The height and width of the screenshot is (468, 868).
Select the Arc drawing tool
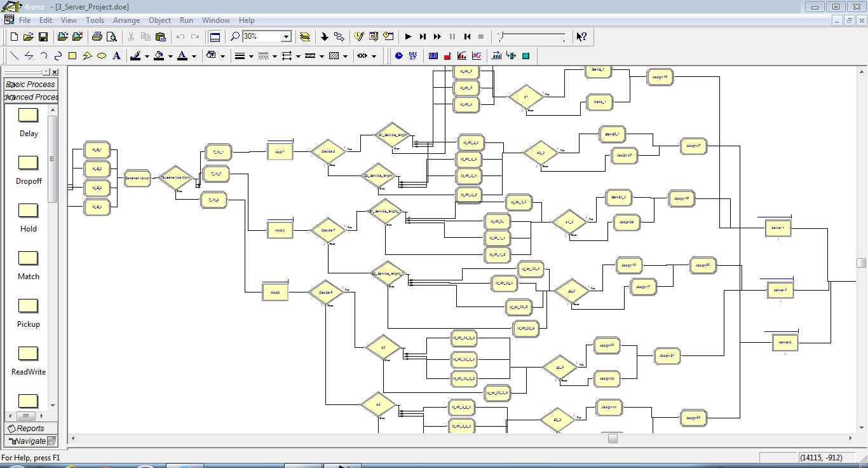coord(43,56)
